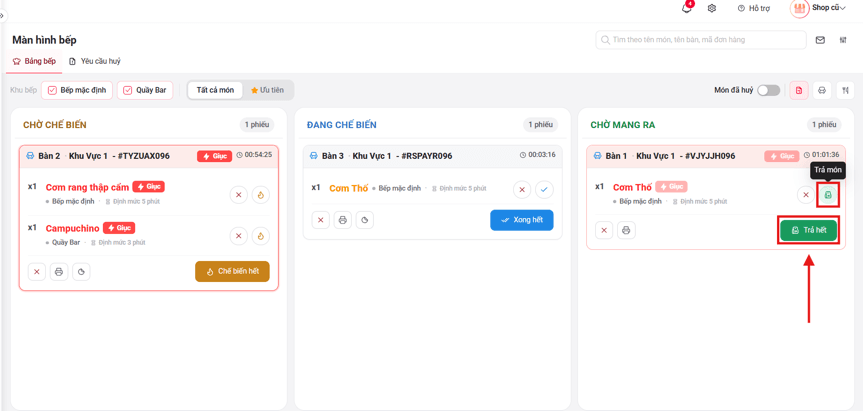The image size is (863, 411).
Task: Open the notifications bell icon
Action: pyautogui.click(x=686, y=8)
